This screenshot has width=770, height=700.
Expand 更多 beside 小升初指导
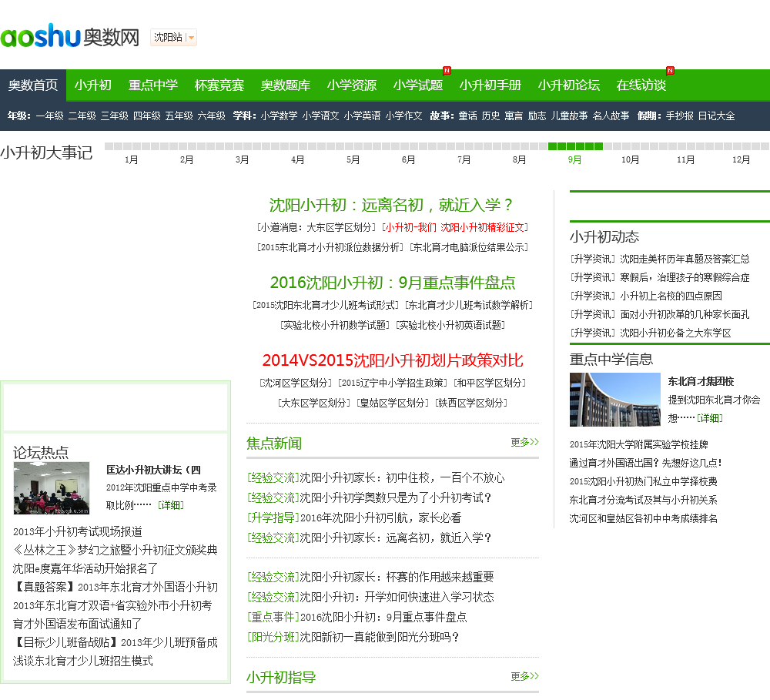(524, 676)
